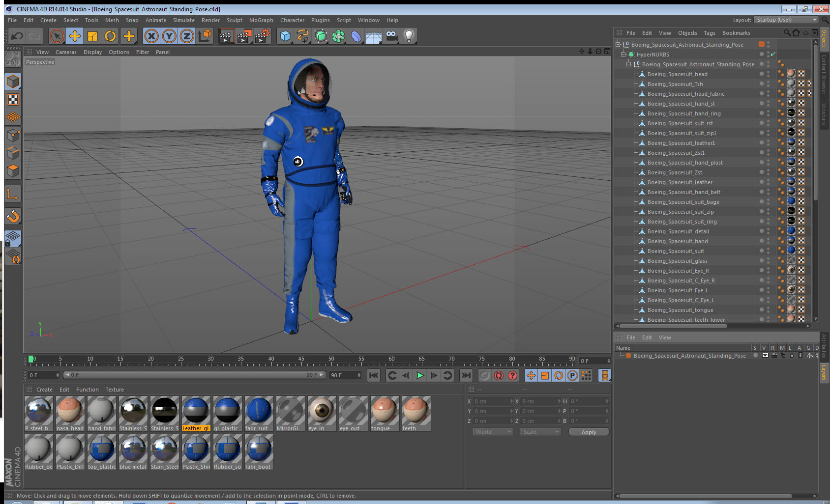Collapse the HyperNURBS tree node

pyautogui.click(x=623, y=55)
